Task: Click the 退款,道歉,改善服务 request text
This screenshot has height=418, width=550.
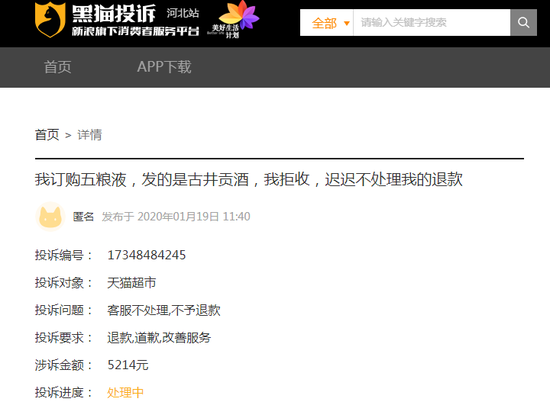Action: 159,338
